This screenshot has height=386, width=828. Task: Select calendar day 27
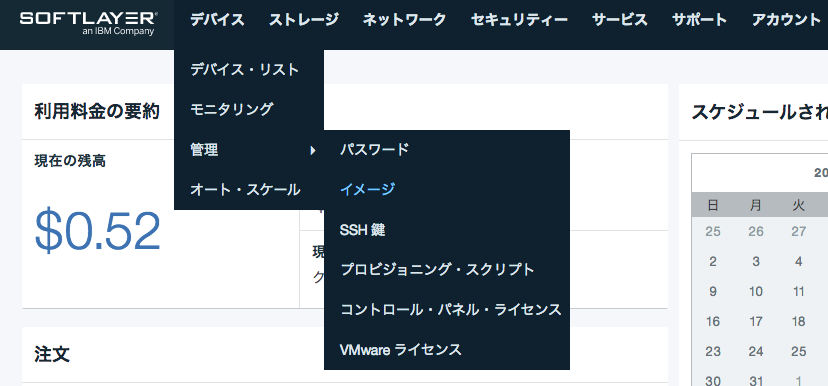coord(798,231)
